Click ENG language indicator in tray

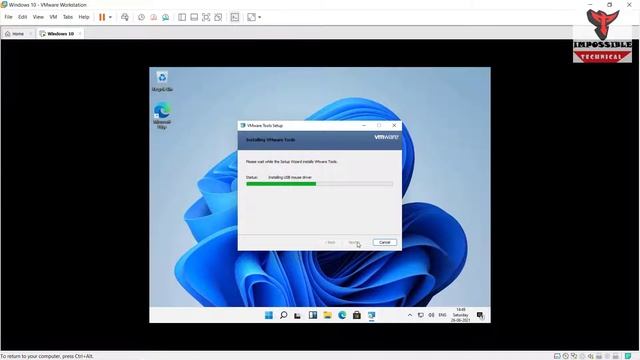pos(442,315)
